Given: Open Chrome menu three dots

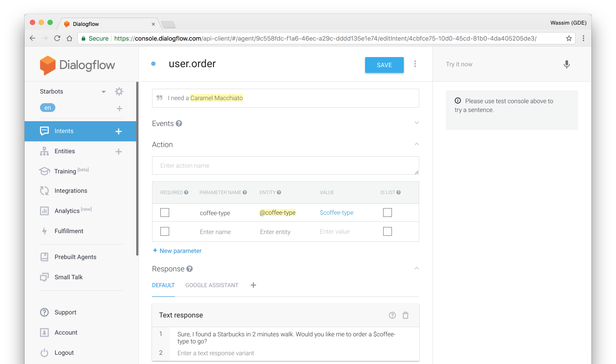Looking at the screenshot, I should [583, 38].
